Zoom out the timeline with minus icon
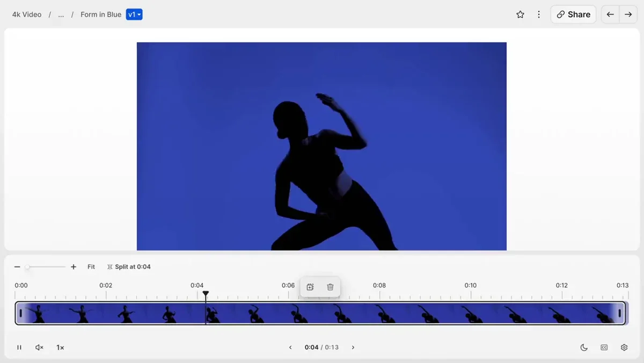 pyautogui.click(x=17, y=267)
